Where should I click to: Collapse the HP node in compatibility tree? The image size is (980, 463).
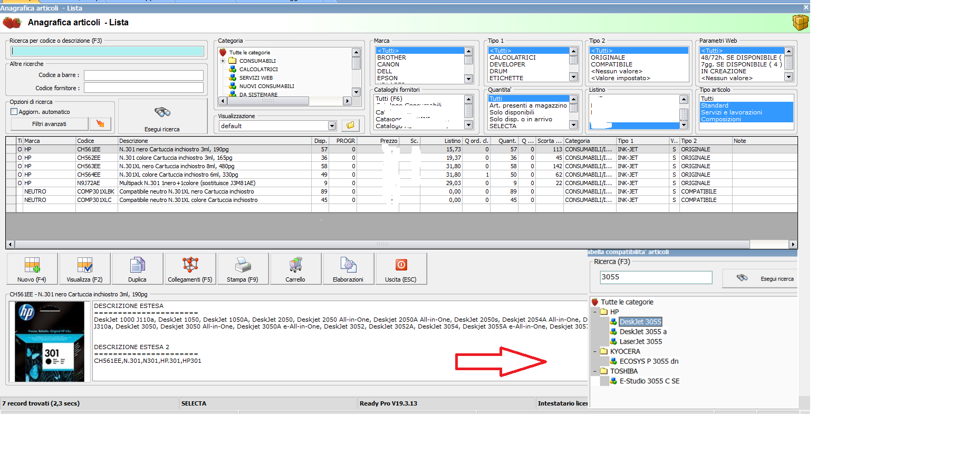tap(595, 312)
